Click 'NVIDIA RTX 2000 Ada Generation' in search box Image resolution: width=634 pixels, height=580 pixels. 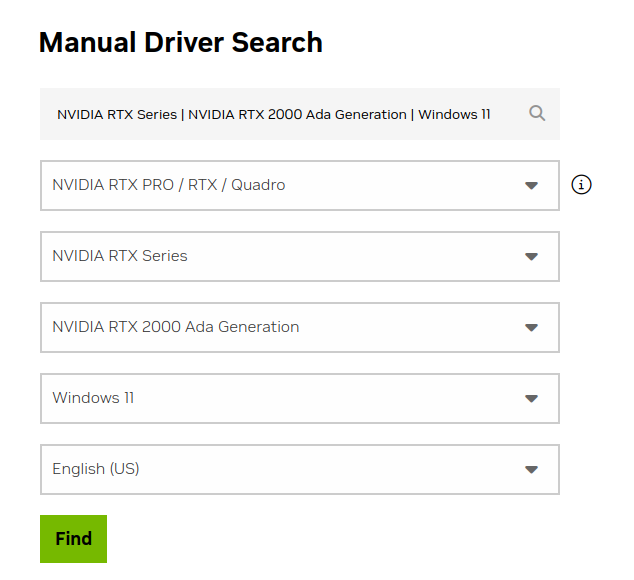297,114
